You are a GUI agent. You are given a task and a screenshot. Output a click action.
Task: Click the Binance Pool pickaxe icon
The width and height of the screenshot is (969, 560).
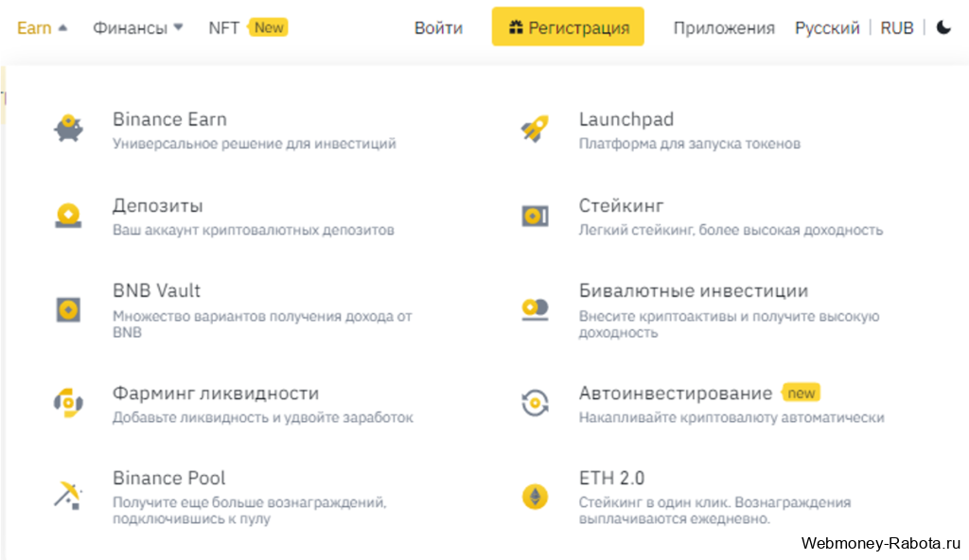point(68,496)
